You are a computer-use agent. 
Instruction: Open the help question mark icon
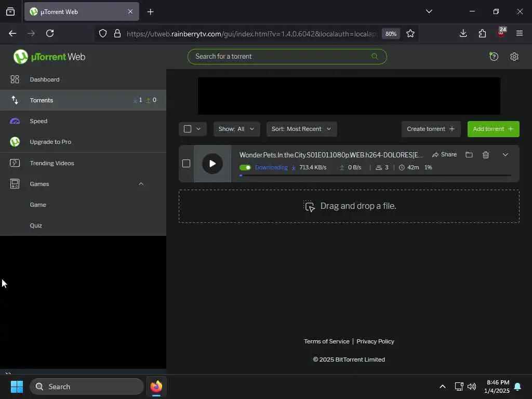494,57
